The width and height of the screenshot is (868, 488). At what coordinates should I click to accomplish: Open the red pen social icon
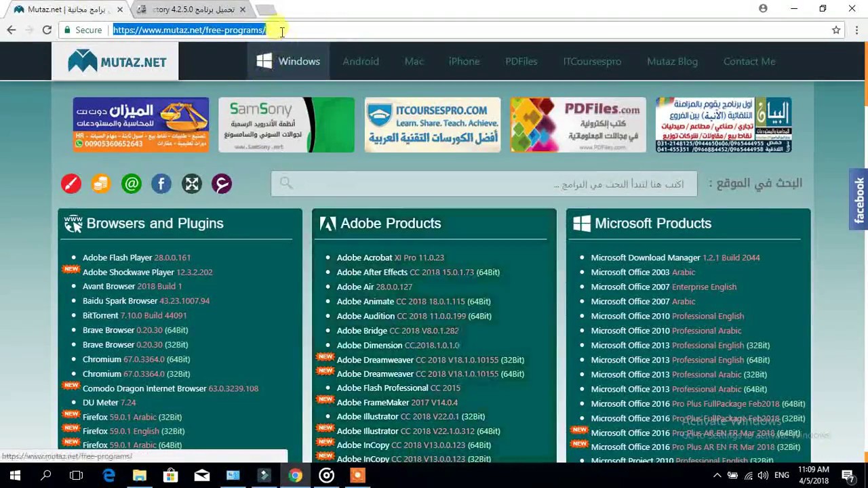71,184
